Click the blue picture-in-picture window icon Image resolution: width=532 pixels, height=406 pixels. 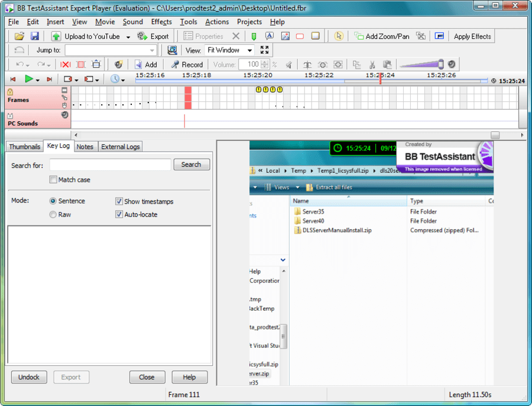(x=439, y=36)
